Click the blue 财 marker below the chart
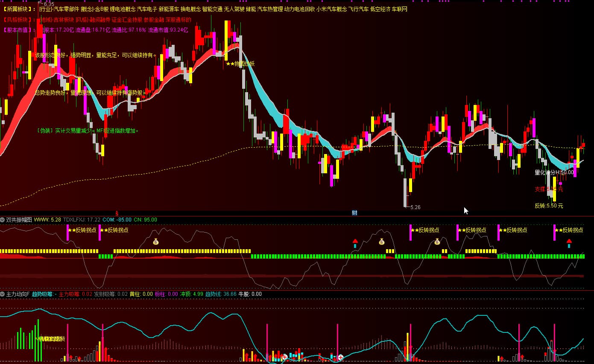 [354, 213]
